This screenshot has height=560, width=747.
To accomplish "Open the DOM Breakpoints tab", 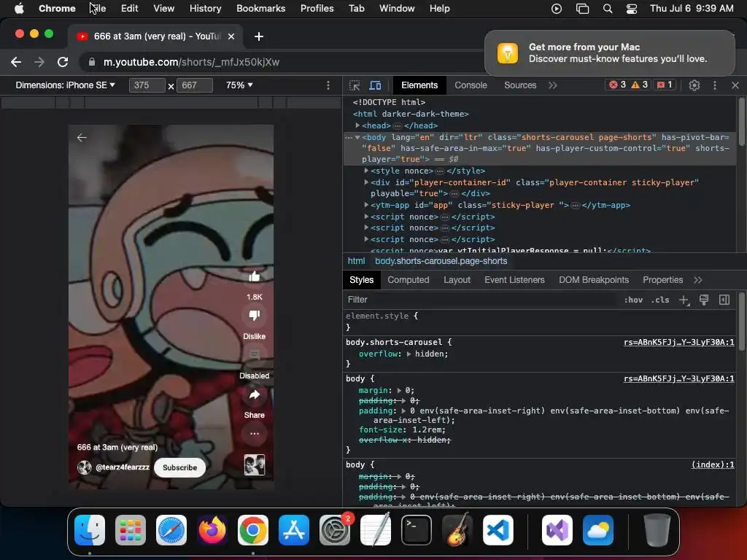I will coord(594,280).
